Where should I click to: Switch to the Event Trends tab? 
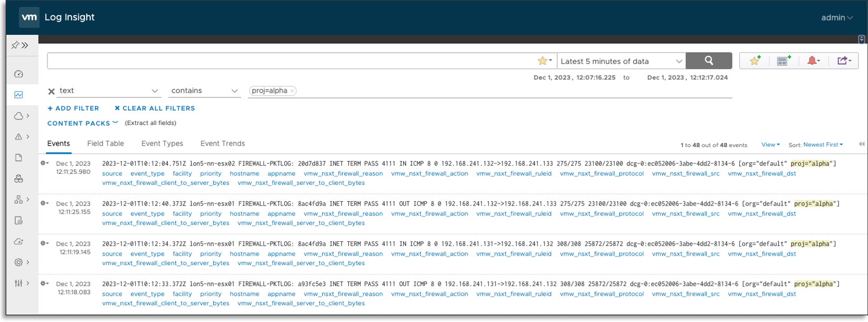222,143
